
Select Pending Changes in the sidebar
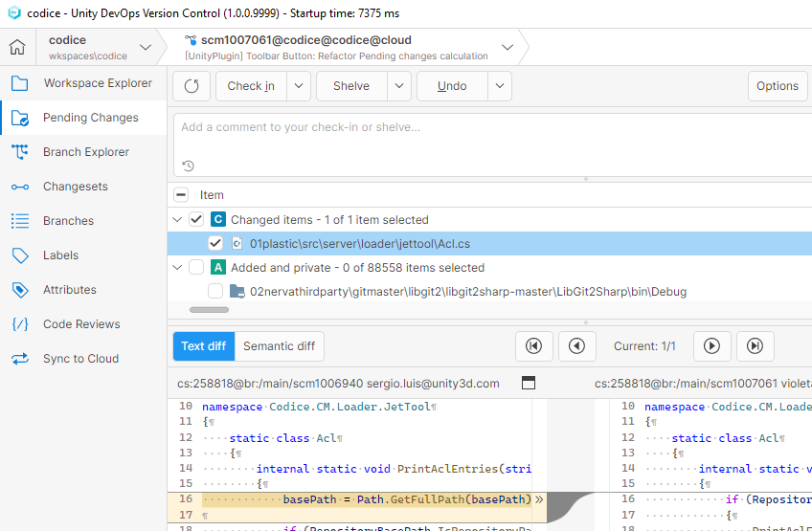tap(83, 118)
